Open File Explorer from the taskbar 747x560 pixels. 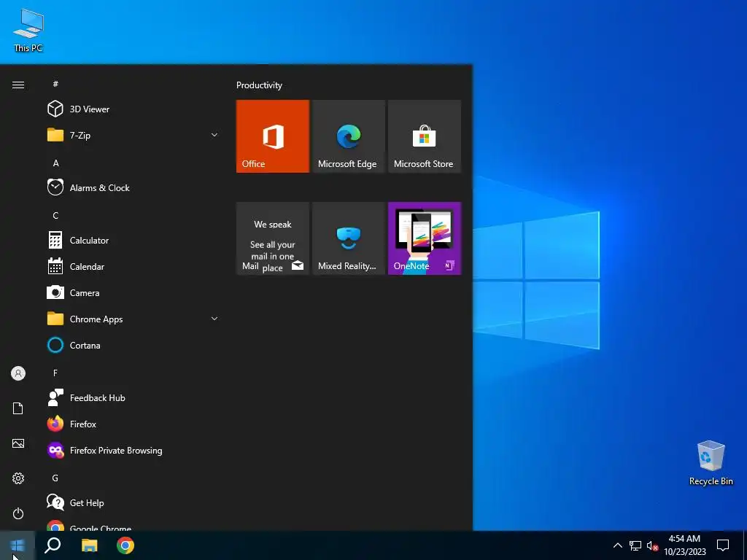point(89,545)
